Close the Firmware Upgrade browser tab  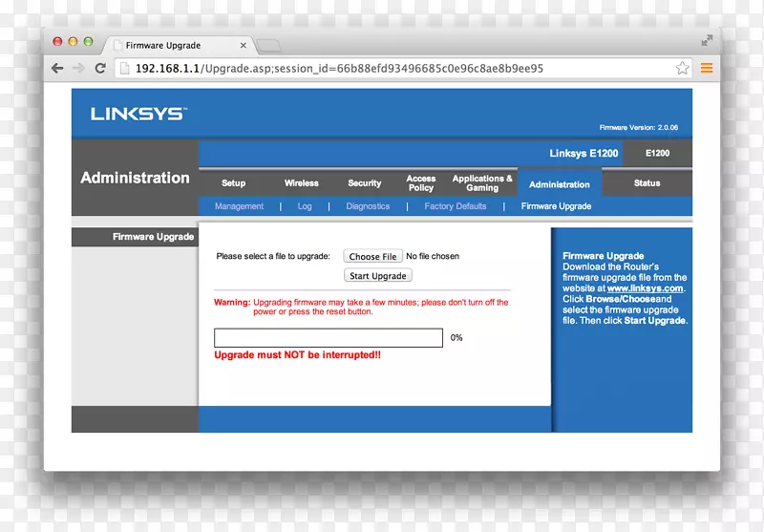(244, 45)
